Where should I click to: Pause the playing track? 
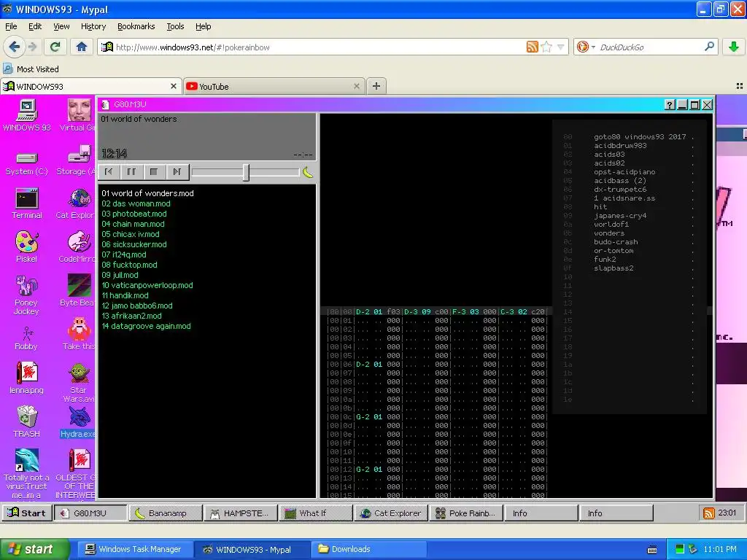pos(131,172)
